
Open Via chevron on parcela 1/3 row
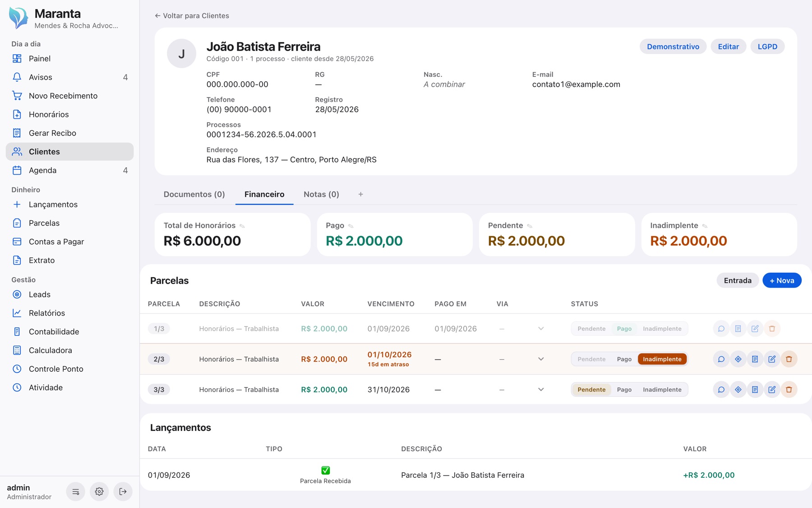coord(541,328)
